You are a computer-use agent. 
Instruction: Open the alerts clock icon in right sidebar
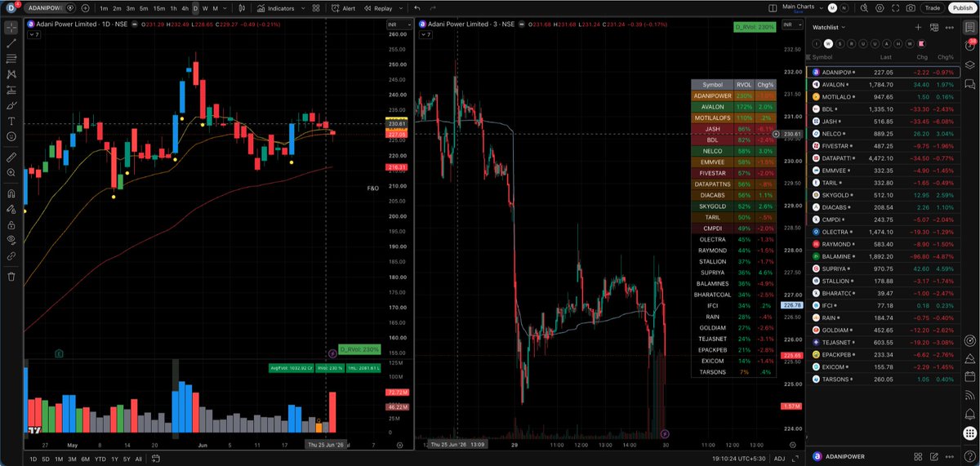click(970, 47)
